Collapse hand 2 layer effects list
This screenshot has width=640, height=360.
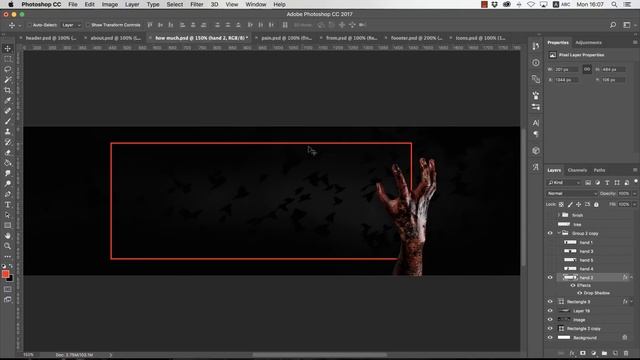point(631,278)
